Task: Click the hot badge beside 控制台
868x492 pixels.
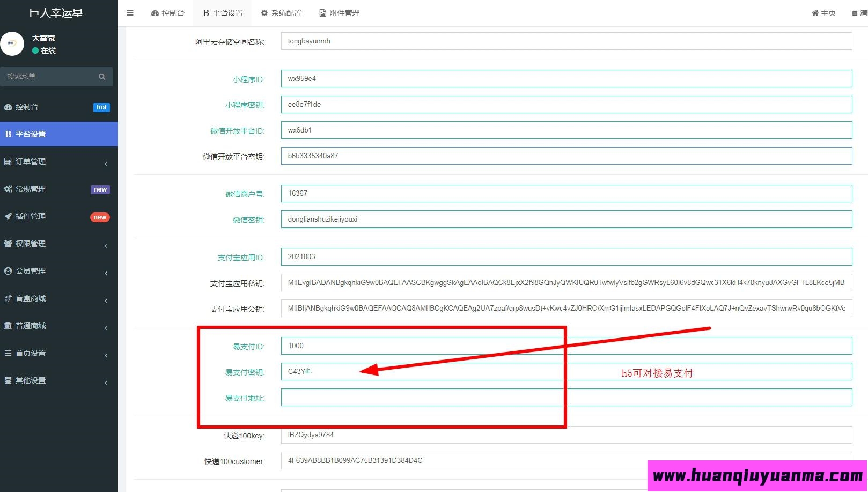Action: pos(101,107)
